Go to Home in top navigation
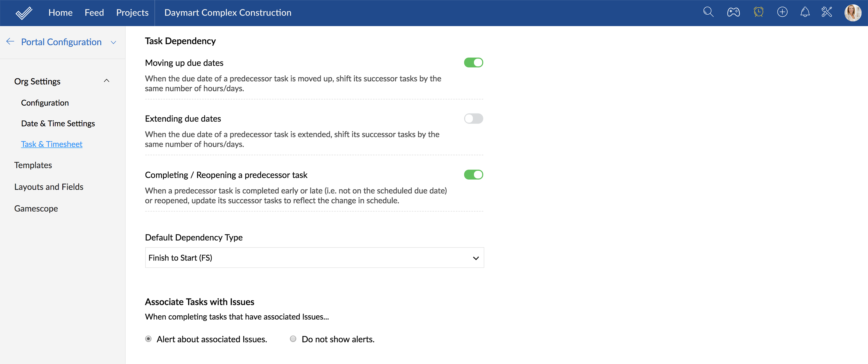The width and height of the screenshot is (868, 364). [x=60, y=13]
